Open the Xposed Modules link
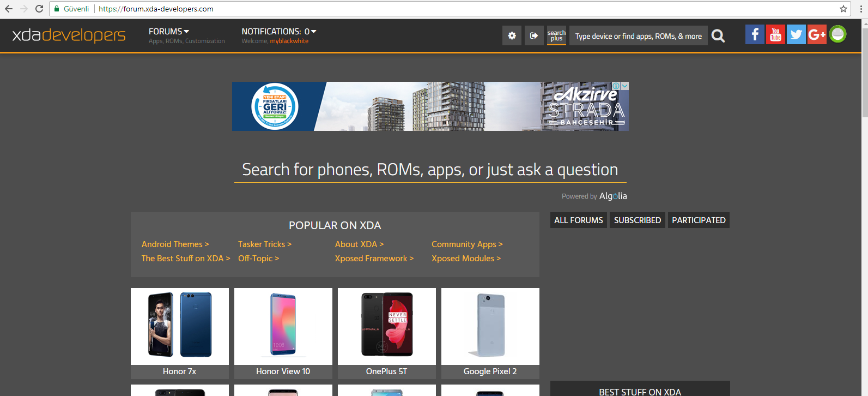Screen dimensions: 868x396 [466, 259]
